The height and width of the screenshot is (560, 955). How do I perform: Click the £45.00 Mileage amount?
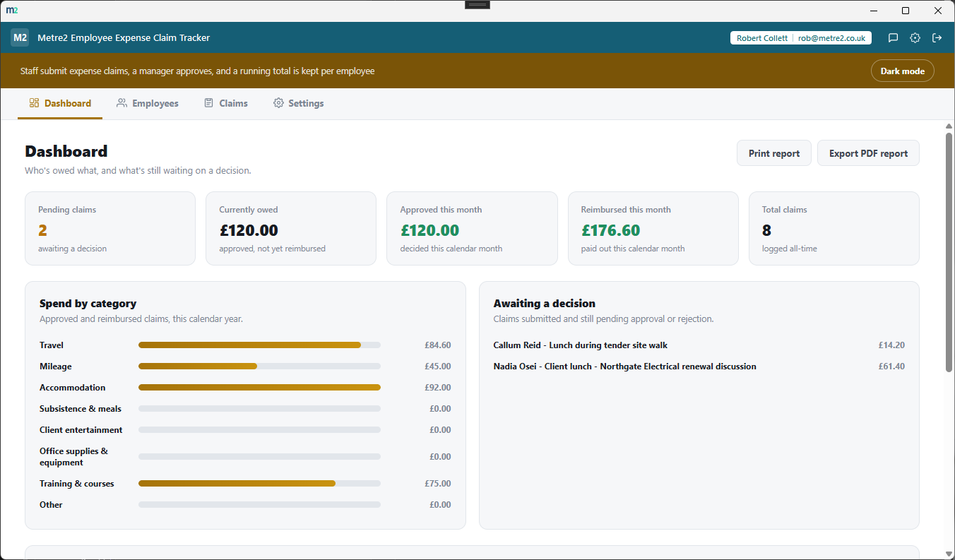[x=437, y=367]
